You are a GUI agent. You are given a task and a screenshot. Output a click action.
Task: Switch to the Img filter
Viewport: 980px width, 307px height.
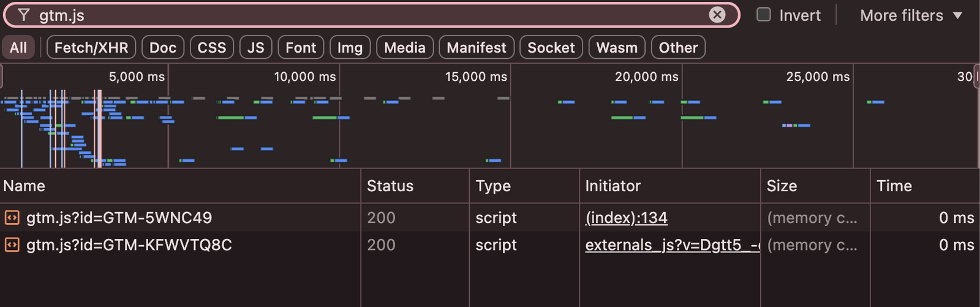coord(350,48)
